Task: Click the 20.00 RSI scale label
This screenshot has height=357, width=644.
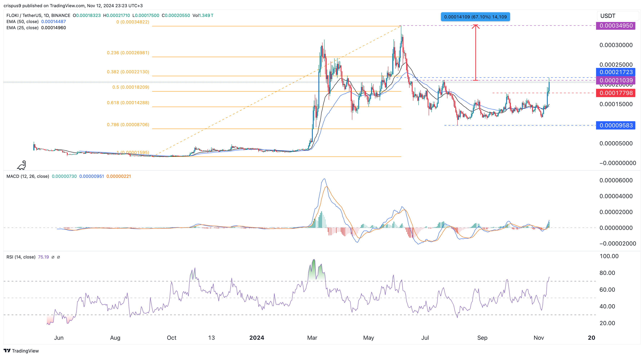Action: [607, 323]
